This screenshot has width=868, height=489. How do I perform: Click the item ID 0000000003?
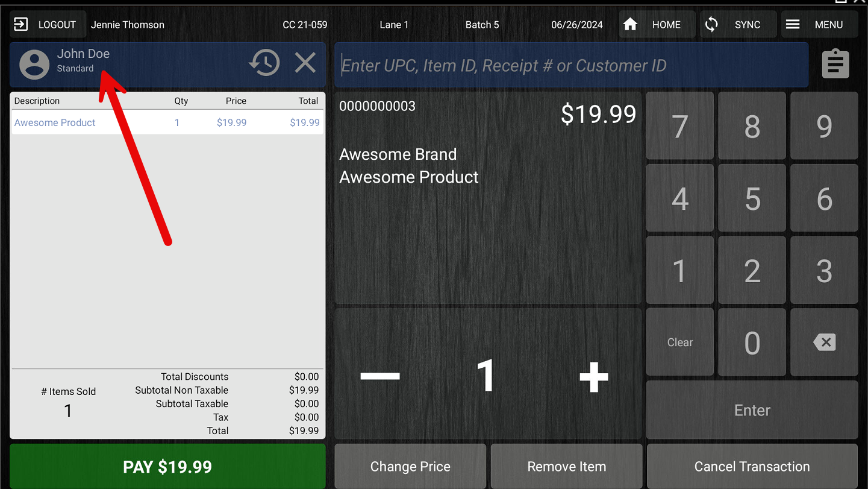(377, 106)
